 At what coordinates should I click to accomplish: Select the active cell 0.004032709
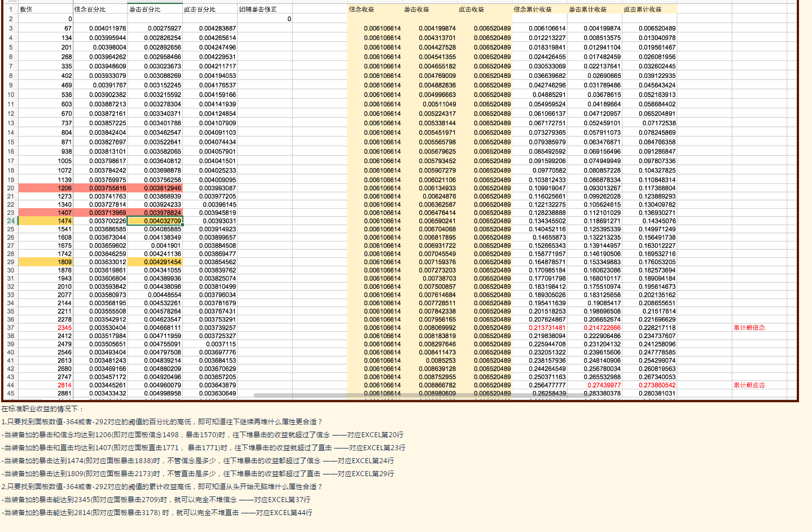[155, 221]
